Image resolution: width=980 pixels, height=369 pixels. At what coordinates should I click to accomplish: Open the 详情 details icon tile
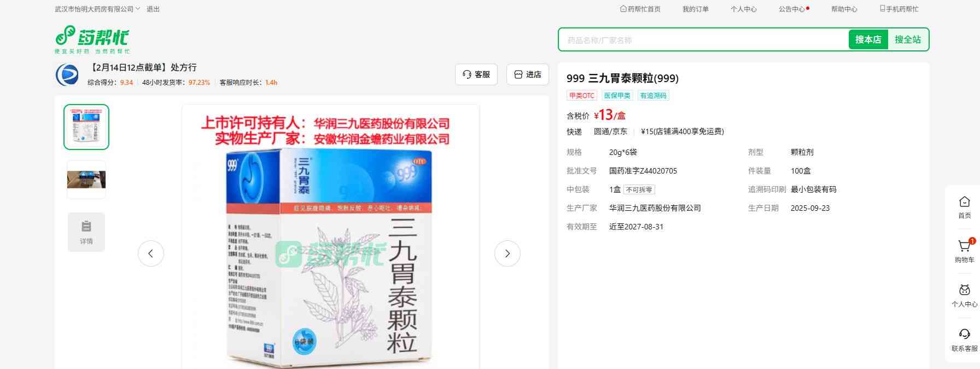pyautogui.click(x=86, y=232)
